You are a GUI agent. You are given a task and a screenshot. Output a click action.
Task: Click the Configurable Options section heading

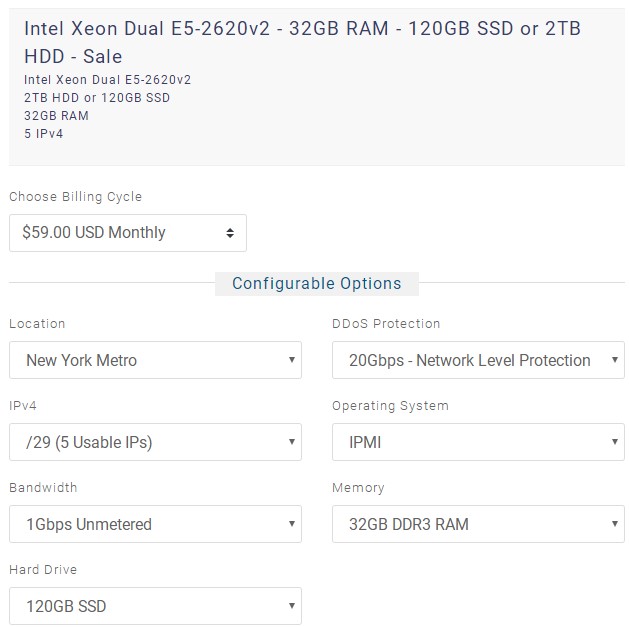(x=316, y=284)
